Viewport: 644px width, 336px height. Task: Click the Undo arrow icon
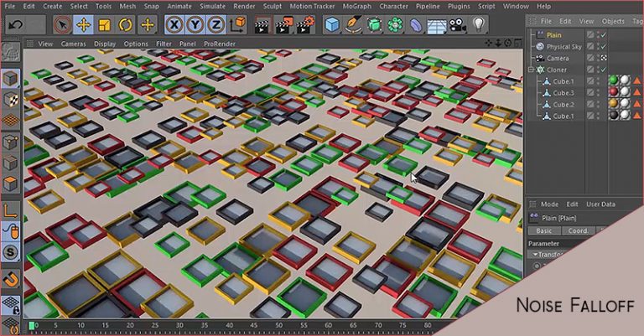coord(14,24)
